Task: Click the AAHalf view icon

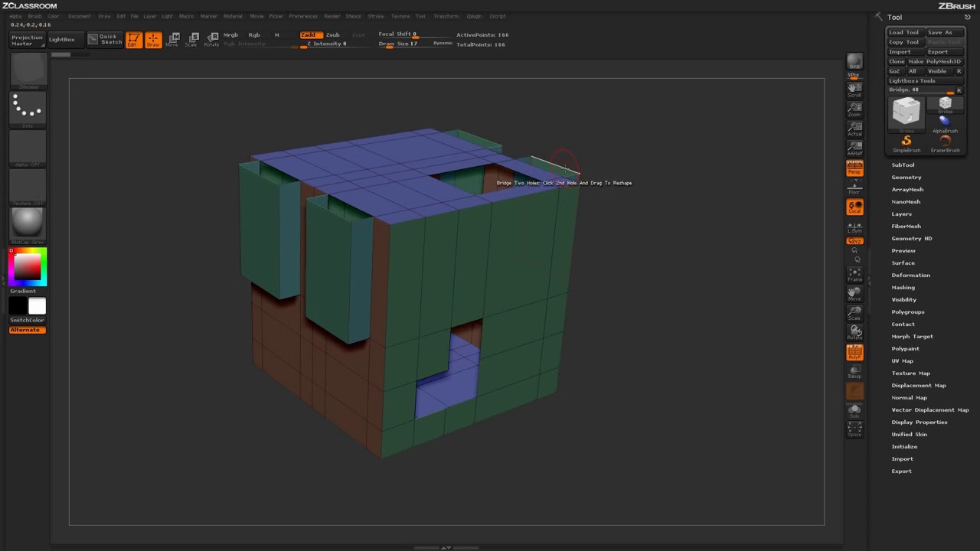Action: pyautogui.click(x=854, y=148)
